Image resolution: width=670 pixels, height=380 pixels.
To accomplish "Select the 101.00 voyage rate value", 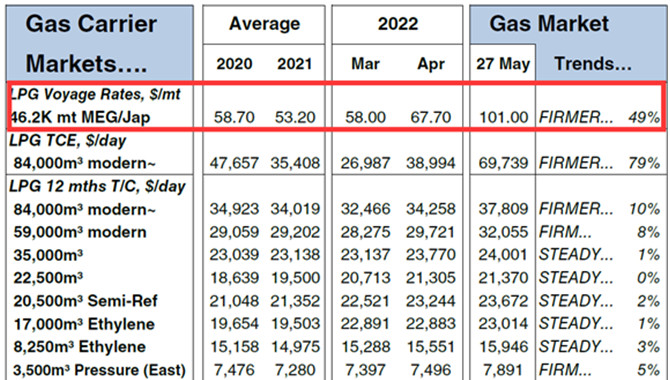I will pyautogui.click(x=503, y=117).
